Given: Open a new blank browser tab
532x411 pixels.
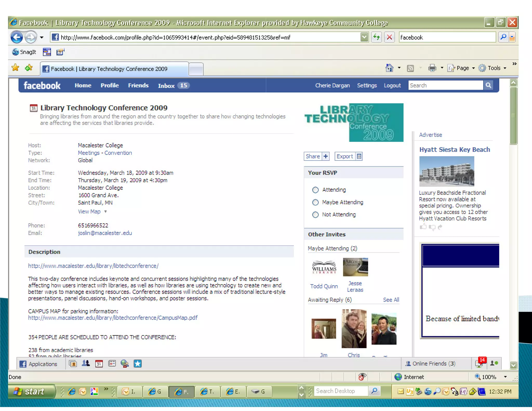Looking at the screenshot, I should [196, 69].
